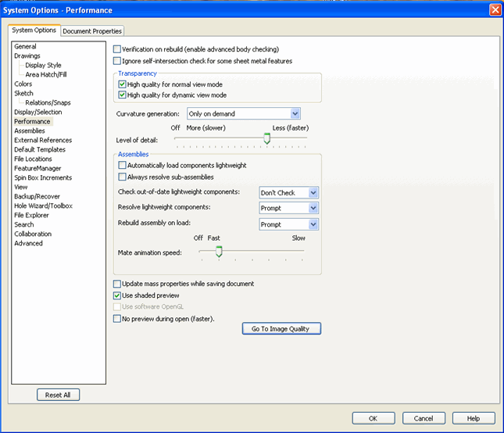Select the System Options tab
This screenshot has height=433, width=504.
tap(34, 30)
